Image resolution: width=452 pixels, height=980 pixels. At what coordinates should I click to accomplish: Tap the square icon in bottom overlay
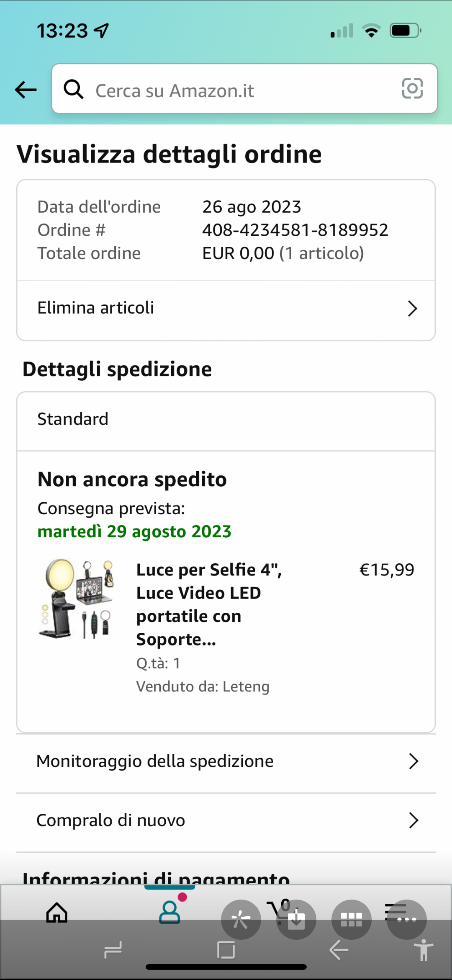226,950
